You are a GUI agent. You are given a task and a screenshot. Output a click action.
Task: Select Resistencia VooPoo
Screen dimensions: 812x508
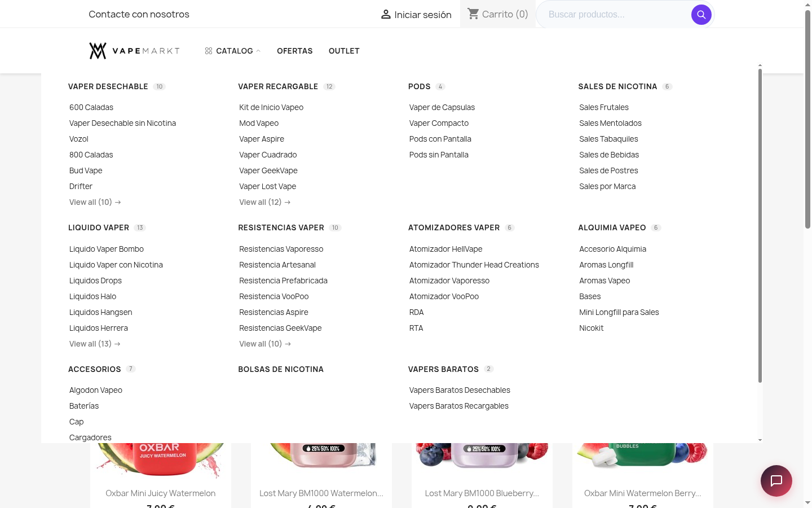pos(274,296)
